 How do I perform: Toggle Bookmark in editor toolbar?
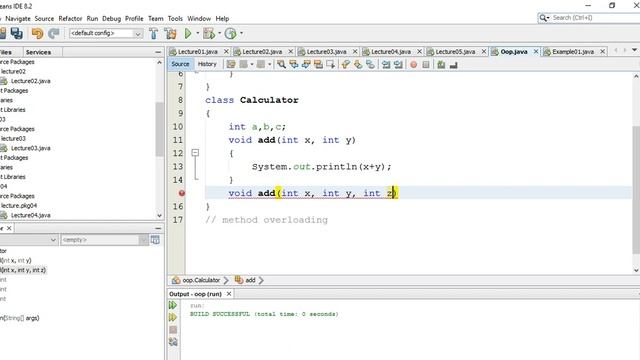pos(370,64)
